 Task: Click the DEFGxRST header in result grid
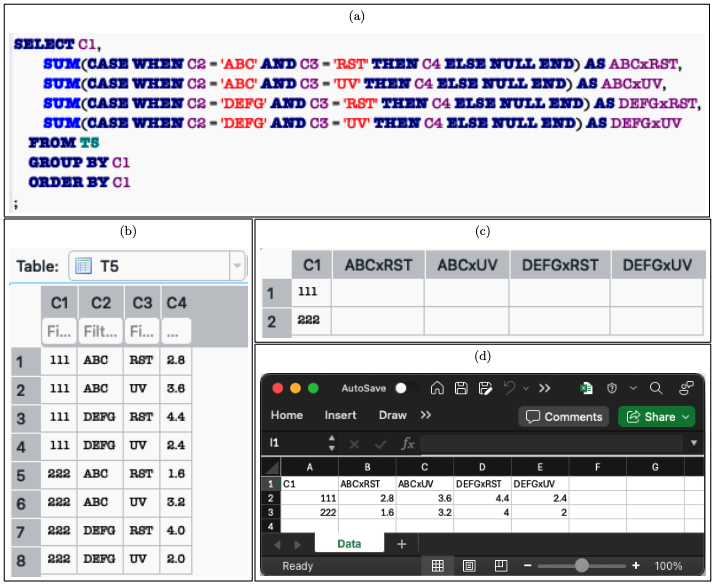(560, 265)
